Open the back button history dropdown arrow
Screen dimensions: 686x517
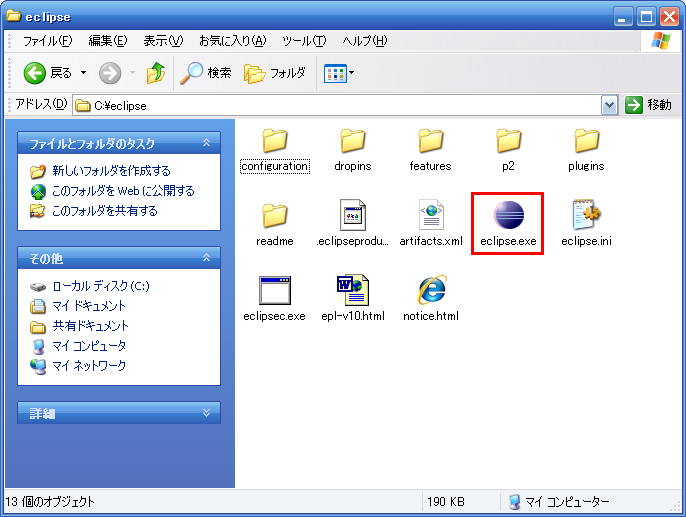83,73
